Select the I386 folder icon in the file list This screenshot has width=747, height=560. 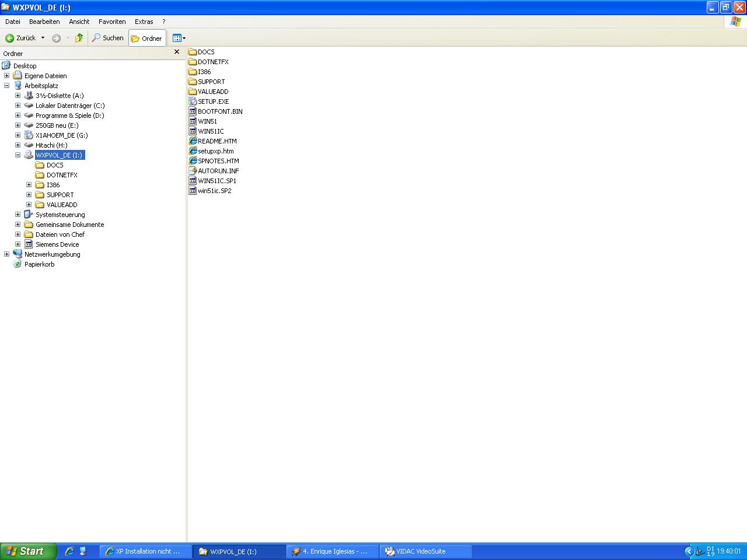point(193,72)
